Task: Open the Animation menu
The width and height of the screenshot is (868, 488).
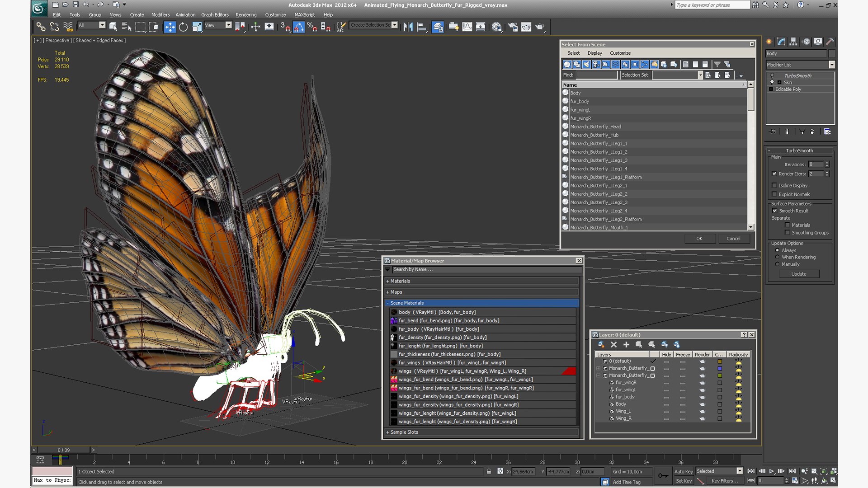Action: [x=185, y=15]
